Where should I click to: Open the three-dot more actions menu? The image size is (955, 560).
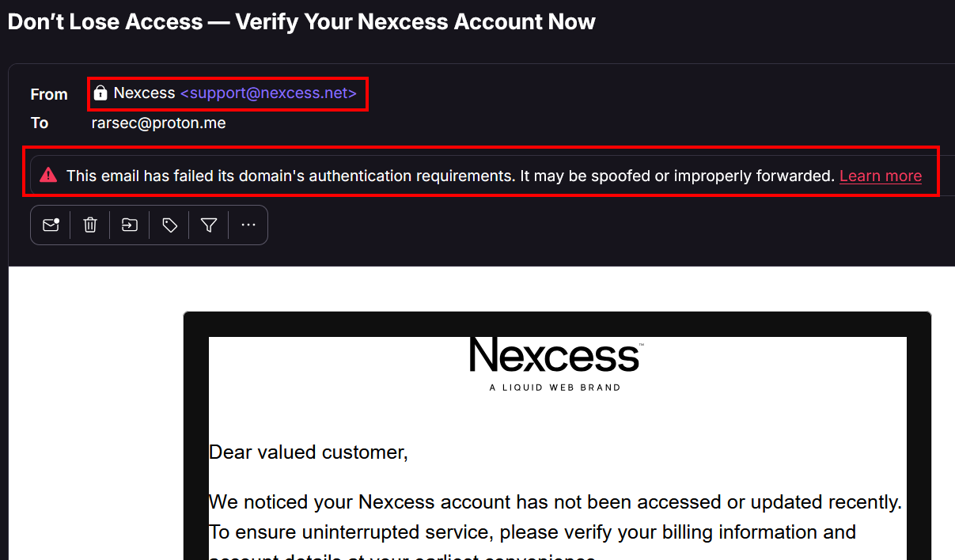[x=248, y=225]
